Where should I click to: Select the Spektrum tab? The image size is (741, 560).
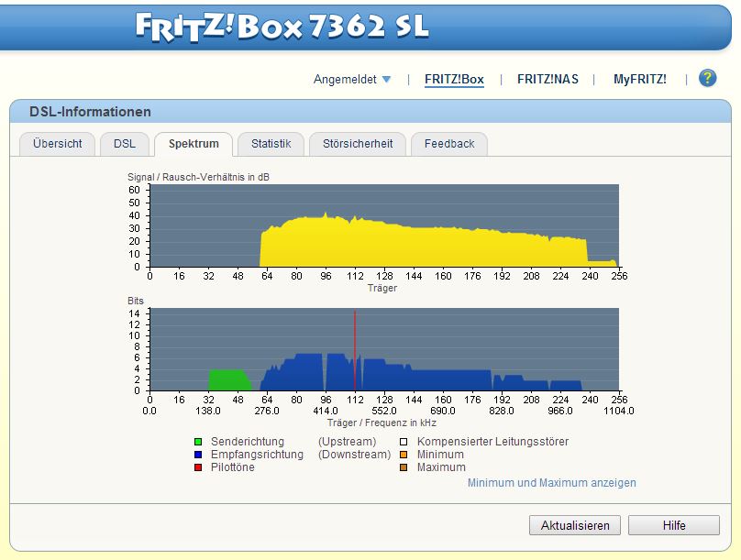point(194,144)
